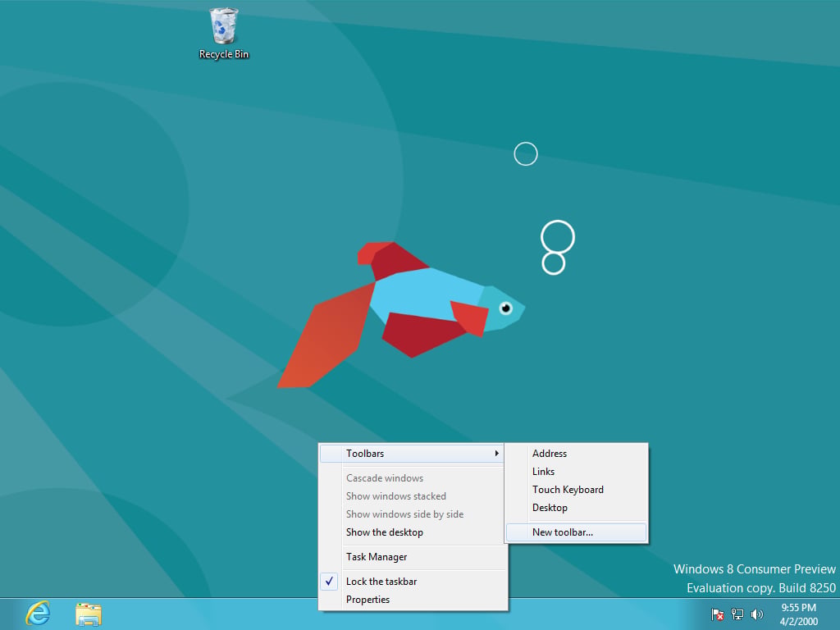This screenshot has height=630, width=840.
Task: Launch Internet Explorer from the taskbar
Action: (38, 614)
